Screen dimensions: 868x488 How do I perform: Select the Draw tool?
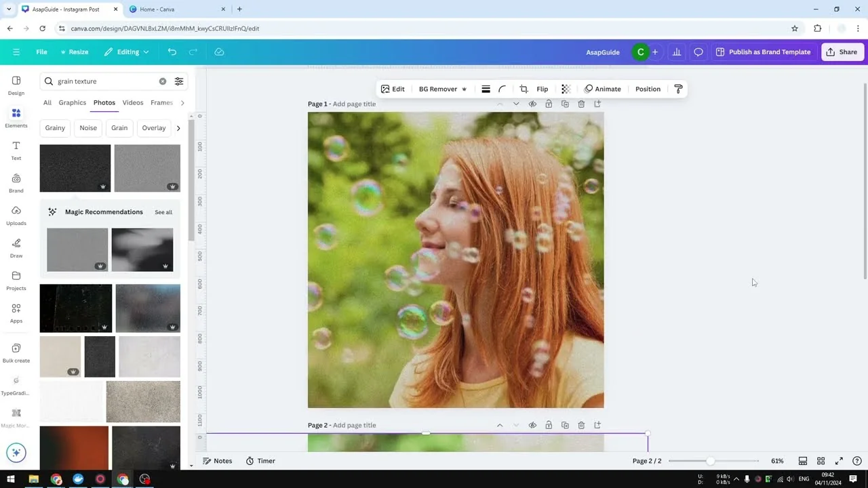16,248
